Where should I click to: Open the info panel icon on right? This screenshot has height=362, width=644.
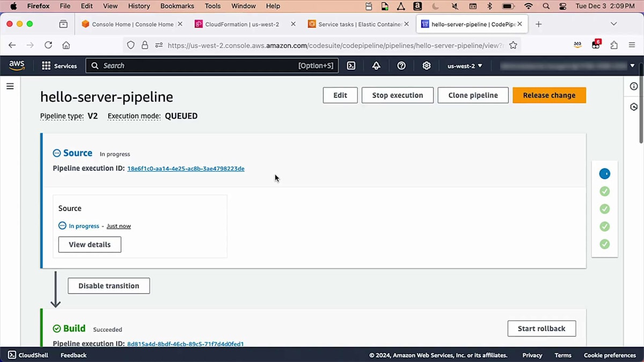pyautogui.click(x=634, y=86)
